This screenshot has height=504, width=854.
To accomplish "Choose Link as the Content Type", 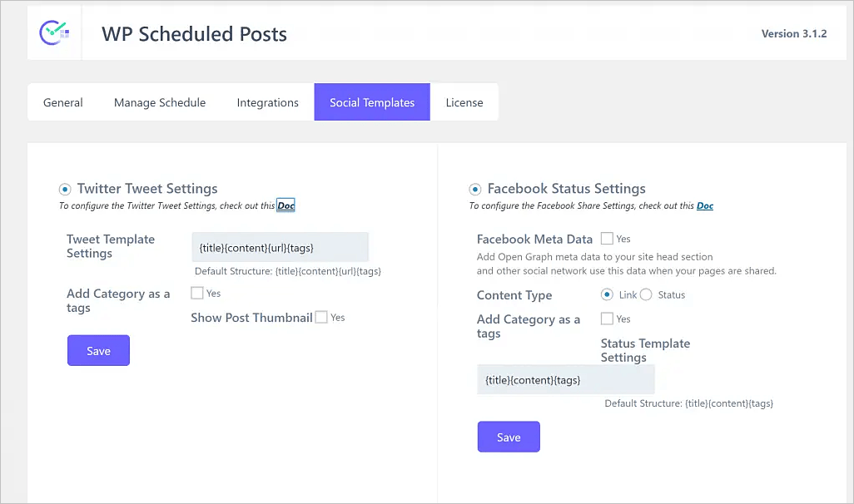I will pyautogui.click(x=607, y=294).
